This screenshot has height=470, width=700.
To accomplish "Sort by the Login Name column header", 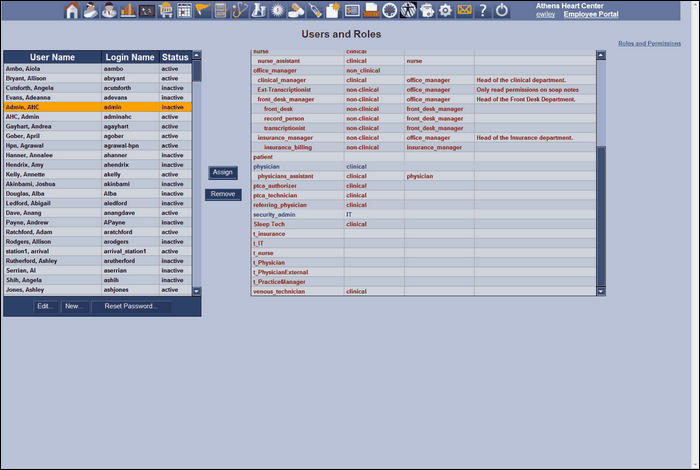I will pos(130,57).
